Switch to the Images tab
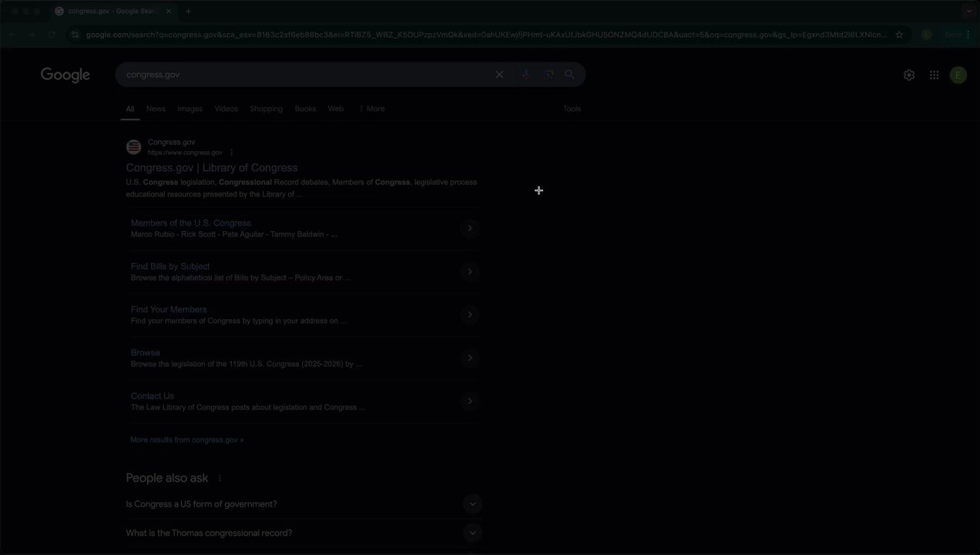The width and height of the screenshot is (980, 555). pyautogui.click(x=190, y=109)
